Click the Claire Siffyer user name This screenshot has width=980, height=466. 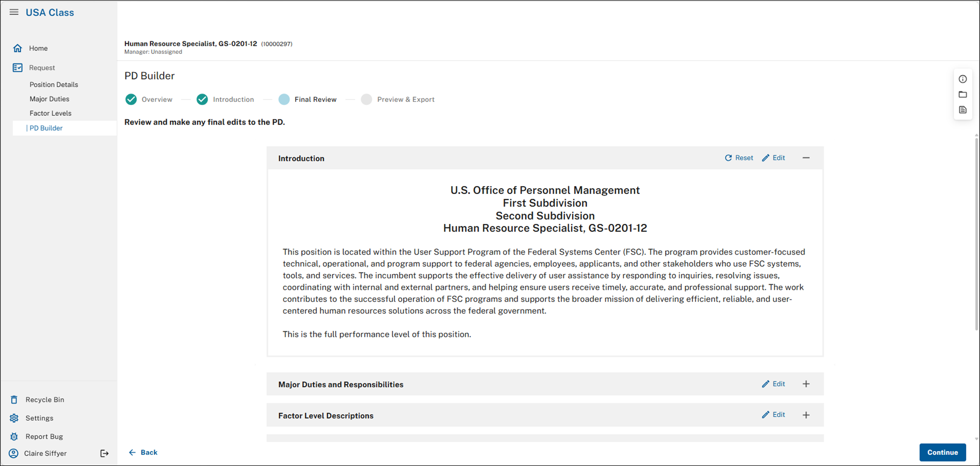(45, 453)
